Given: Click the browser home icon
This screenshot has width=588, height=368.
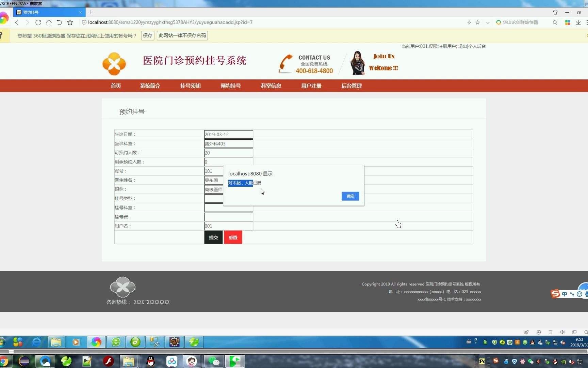Looking at the screenshot, I should 49,22.
